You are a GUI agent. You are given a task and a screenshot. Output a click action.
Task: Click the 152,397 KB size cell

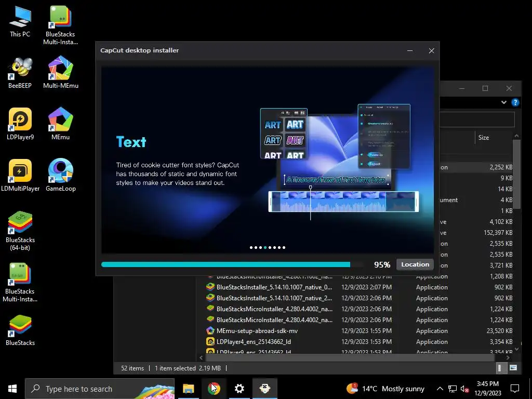(x=498, y=232)
